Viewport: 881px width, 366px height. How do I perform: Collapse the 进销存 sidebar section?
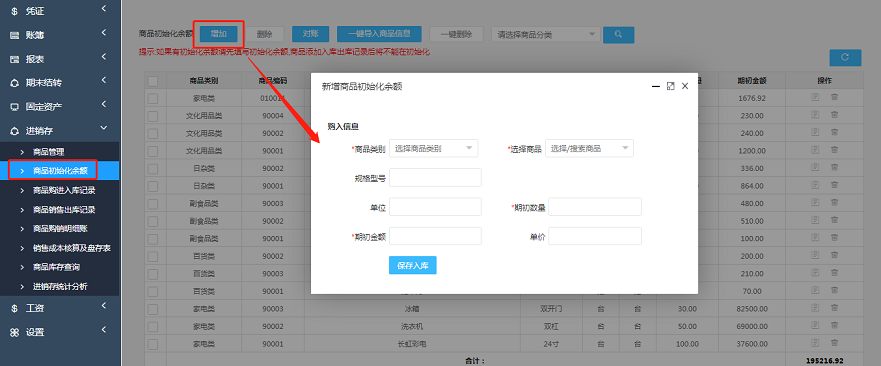click(x=60, y=130)
